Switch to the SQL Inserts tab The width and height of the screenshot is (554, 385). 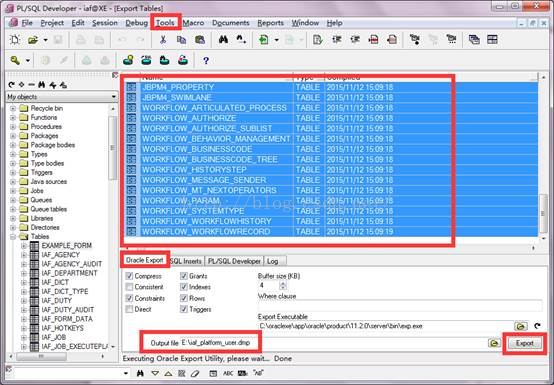click(x=186, y=261)
